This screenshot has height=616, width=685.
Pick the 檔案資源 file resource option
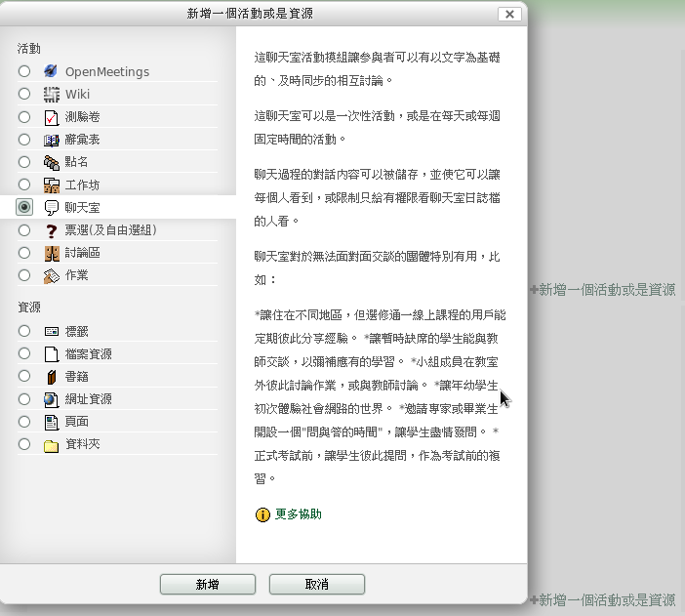coord(24,354)
